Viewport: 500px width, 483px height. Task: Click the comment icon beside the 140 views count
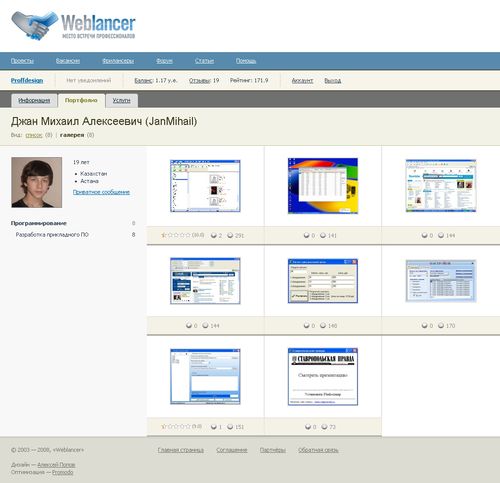point(307,325)
